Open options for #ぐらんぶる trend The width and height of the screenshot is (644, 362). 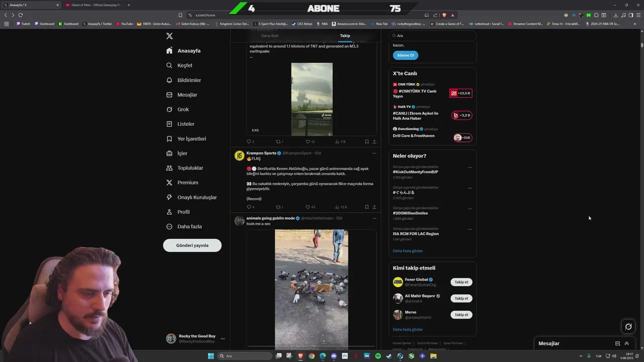click(x=470, y=188)
